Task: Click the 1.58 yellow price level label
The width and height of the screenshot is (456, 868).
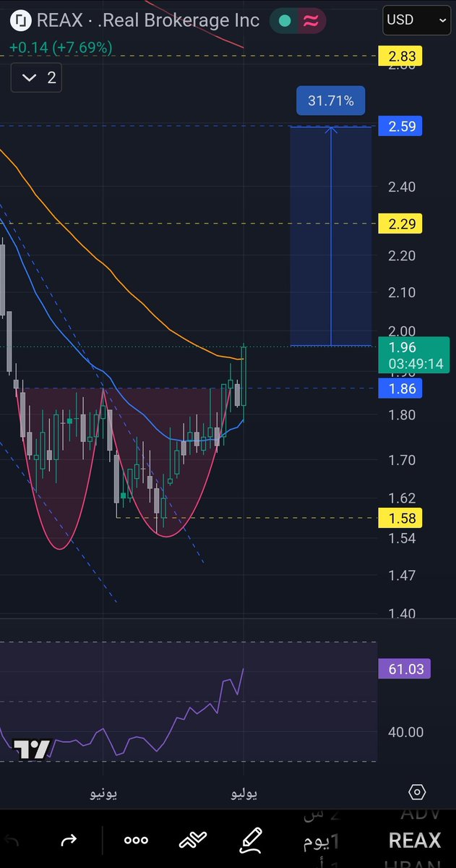Action: point(400,518)
